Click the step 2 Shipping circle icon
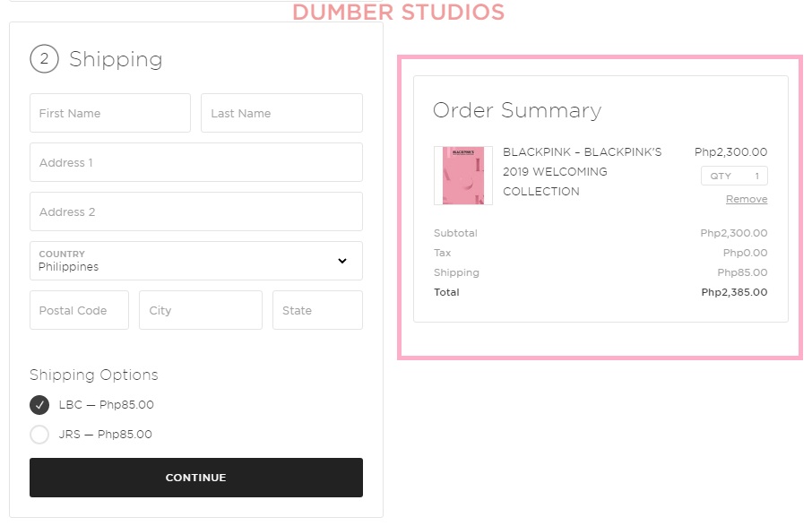The width and height of the screenshot is (812, 526). coord(42,58)
